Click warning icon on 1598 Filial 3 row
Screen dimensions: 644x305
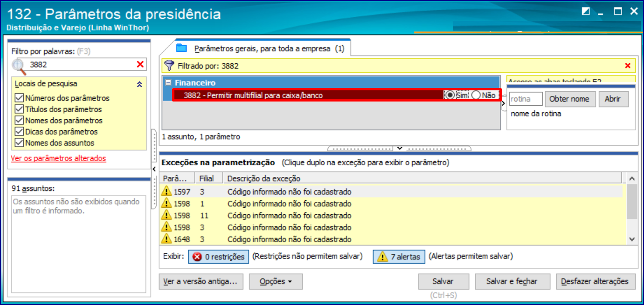[166, 227]
